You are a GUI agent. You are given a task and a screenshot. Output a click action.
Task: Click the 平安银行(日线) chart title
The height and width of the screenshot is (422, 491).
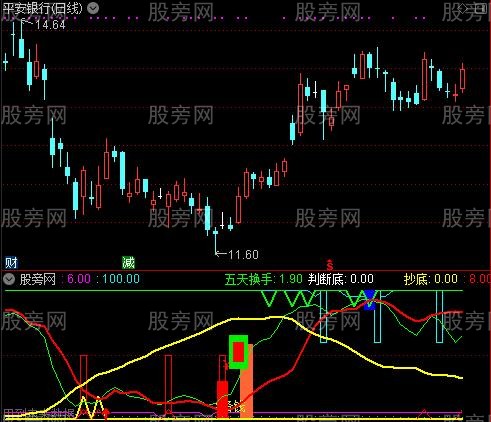click(x=42, y=8)
